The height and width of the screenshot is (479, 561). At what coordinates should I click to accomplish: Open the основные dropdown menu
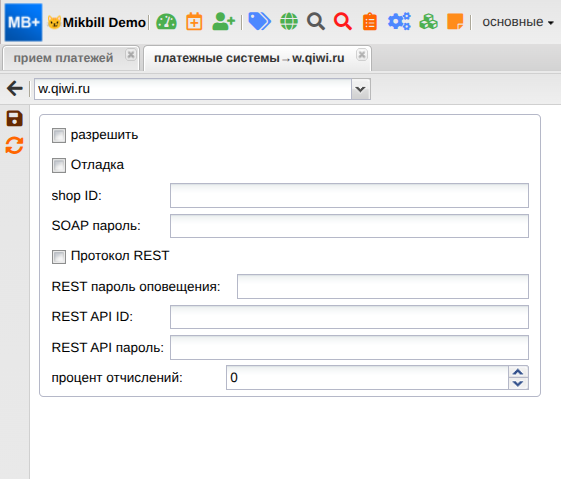(x=517, y=22)
